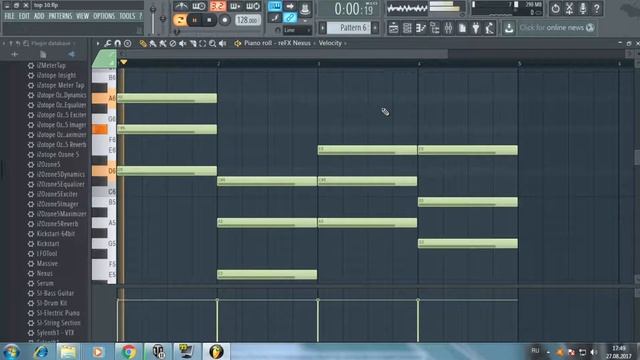This screenshot has height=360, width=640.
Task: Open piano roll main menu arrow
Action: (98, 43)
